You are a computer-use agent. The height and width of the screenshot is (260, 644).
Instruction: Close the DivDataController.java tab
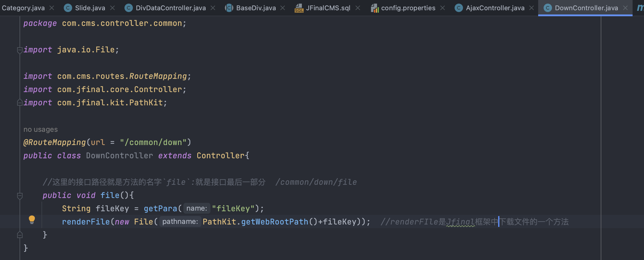213,8
